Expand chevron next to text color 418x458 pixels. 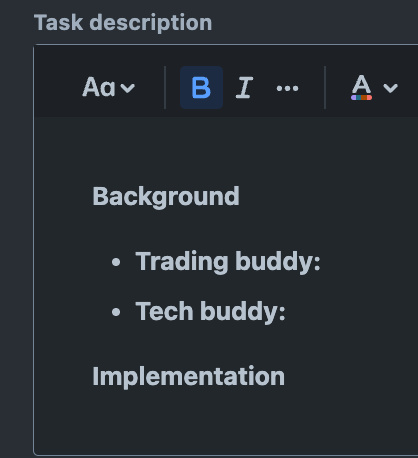click(x=390, y=88)
